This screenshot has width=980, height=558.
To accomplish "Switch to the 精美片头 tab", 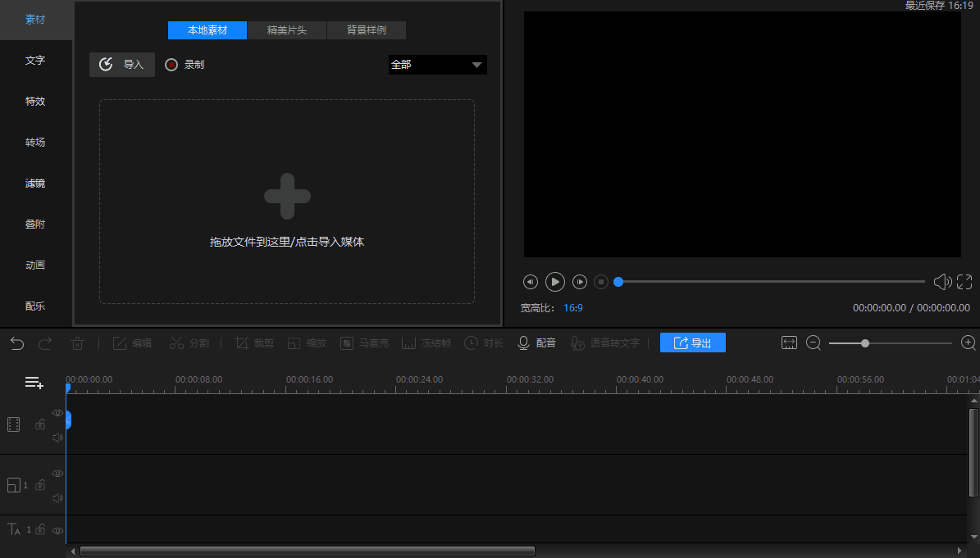I will (x=287, y=30).
